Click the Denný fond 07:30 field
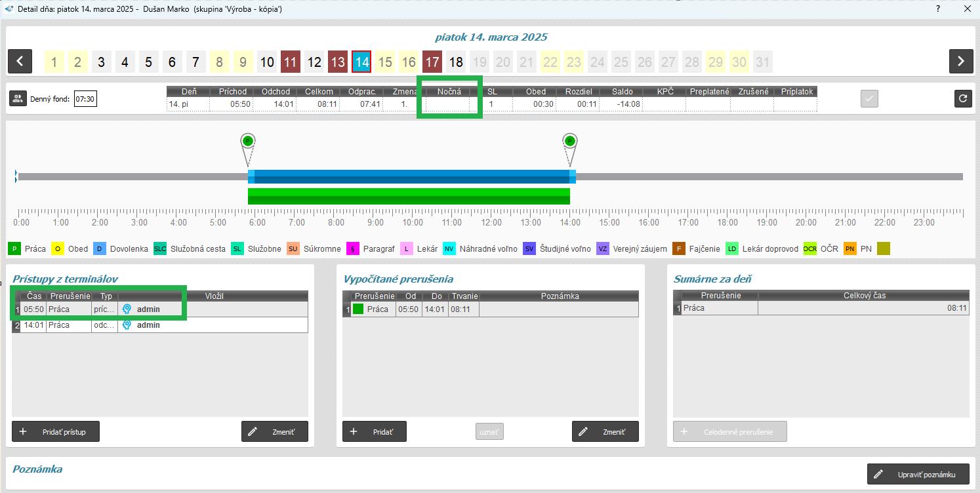Screen dimensions: 980x493 click(x=85, y=100)
